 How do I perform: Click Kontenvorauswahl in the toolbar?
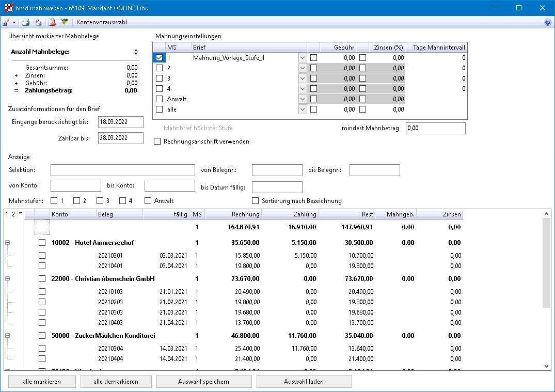102,22
